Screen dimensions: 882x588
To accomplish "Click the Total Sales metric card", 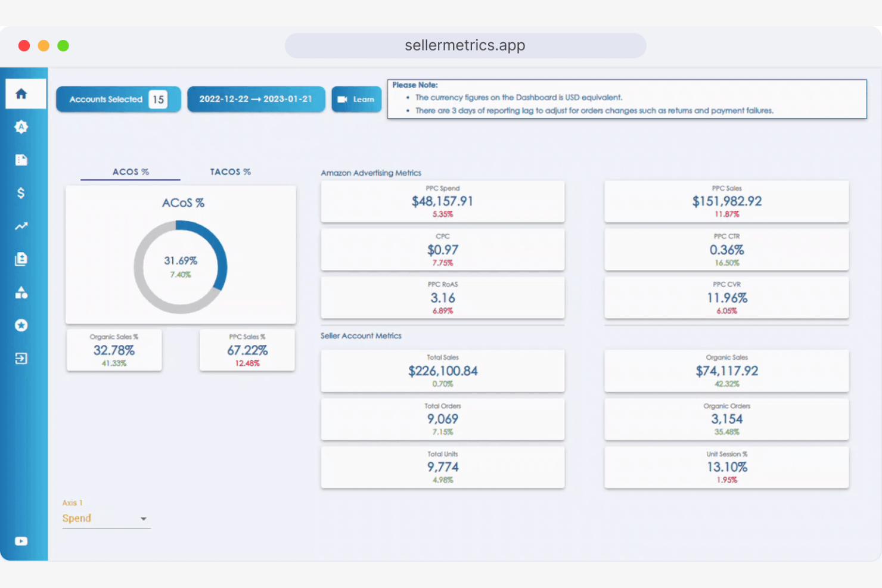I will pyautogui.click(x=442, y=371).
